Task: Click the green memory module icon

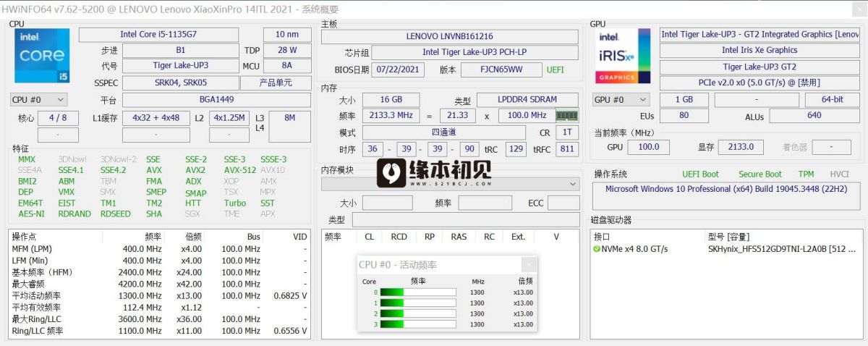Action: pyautogui.click(x=566, y=115)
